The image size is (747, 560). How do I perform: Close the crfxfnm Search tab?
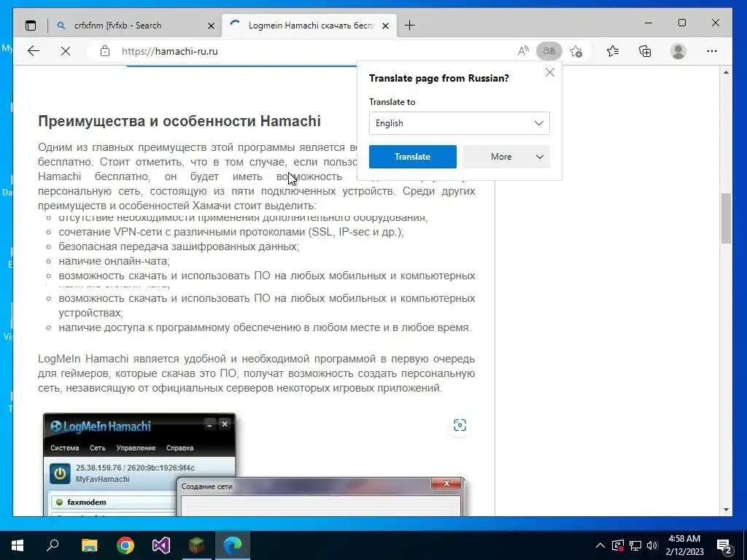click(211, 26)
